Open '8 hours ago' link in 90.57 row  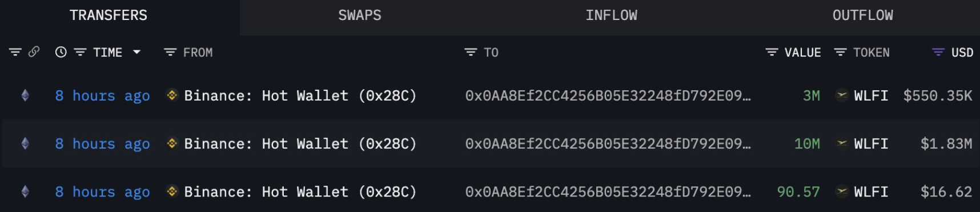coord(102,191)
